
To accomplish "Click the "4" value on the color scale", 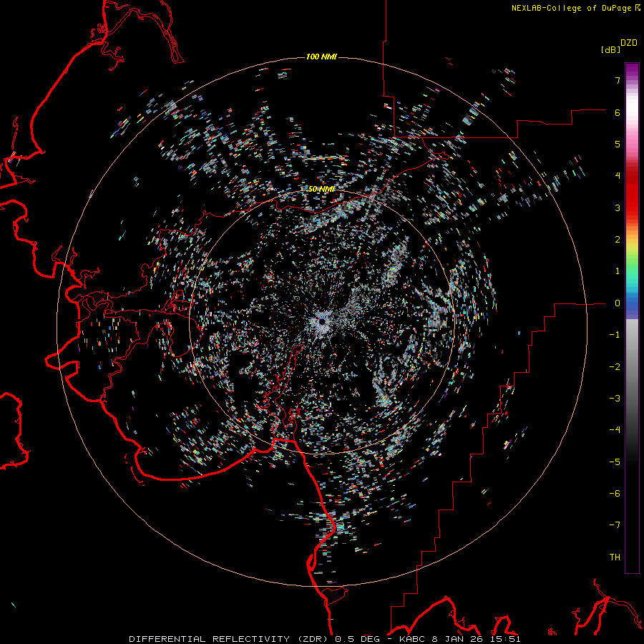I will tap(618, 176).
